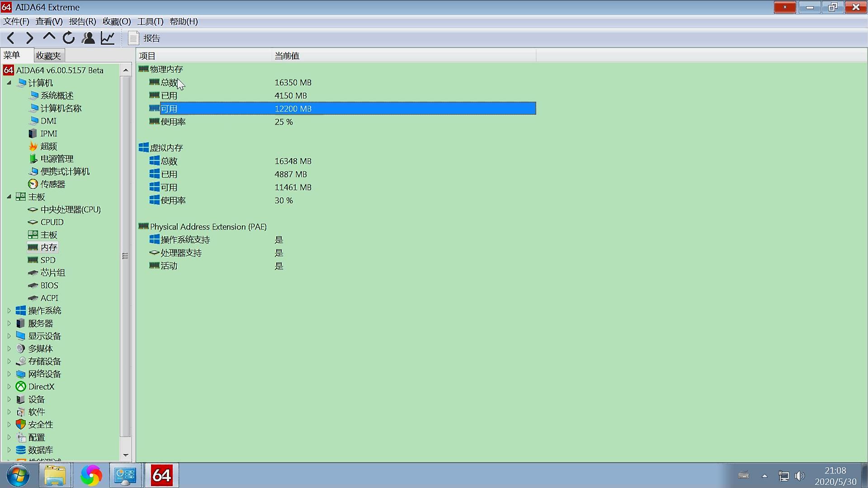Expand the 操作系统 (Operating System) node
Image resolution: width=868 pixels, height=488 pixels.
10,310
